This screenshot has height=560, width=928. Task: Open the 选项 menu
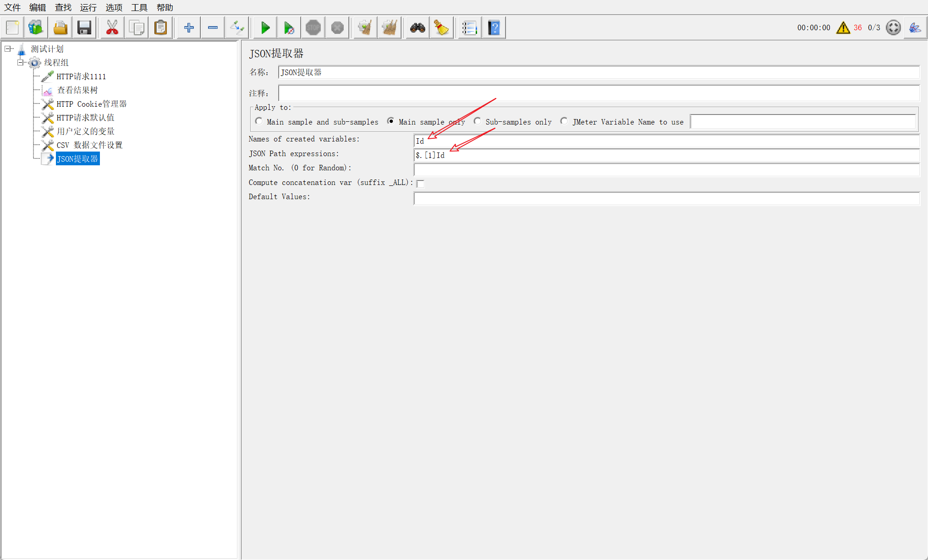(x=114, y=7)
